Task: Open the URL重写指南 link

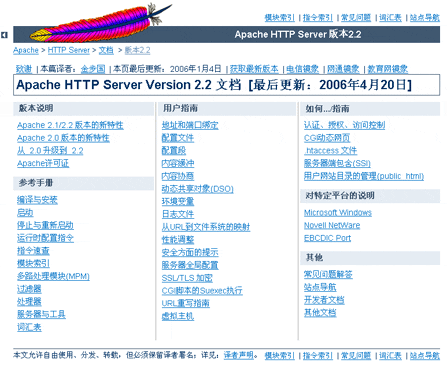Action: [x=186, y=303]
